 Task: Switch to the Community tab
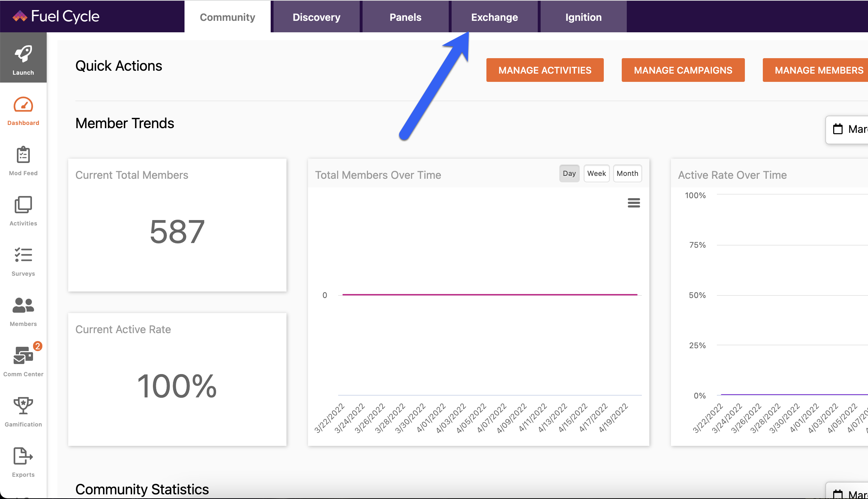[228, 17]
